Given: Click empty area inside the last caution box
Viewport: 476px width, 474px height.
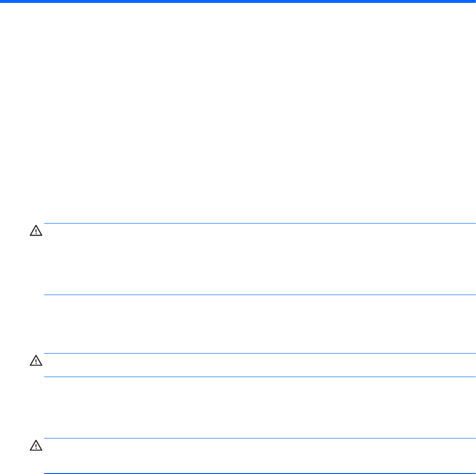Looking at the screenshot, I should pos(260,455).
